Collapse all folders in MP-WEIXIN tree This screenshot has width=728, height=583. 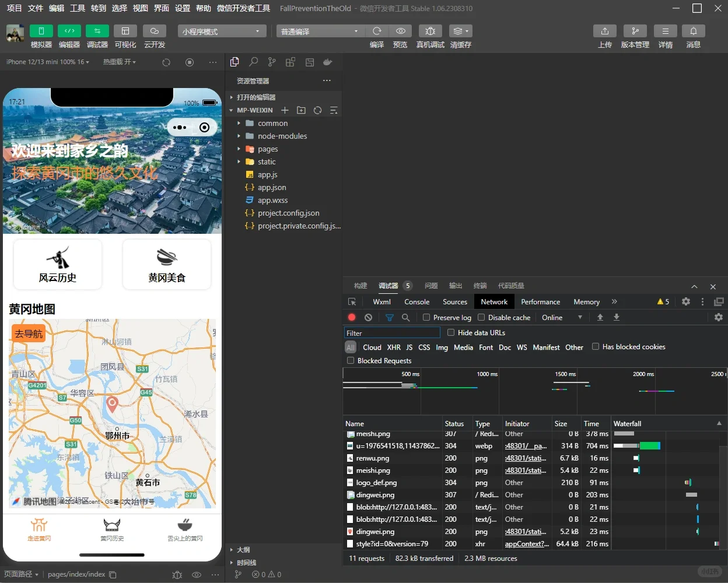[x=334, y=110]
